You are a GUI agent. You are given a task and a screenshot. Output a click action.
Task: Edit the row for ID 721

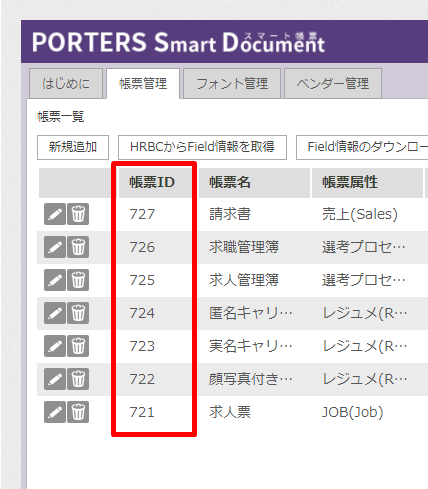click(x=55, y=412)
